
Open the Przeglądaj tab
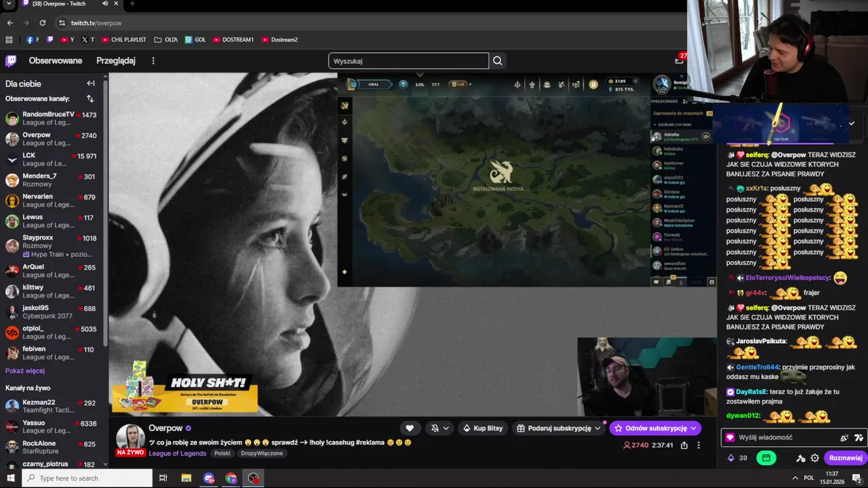(116, 60)
